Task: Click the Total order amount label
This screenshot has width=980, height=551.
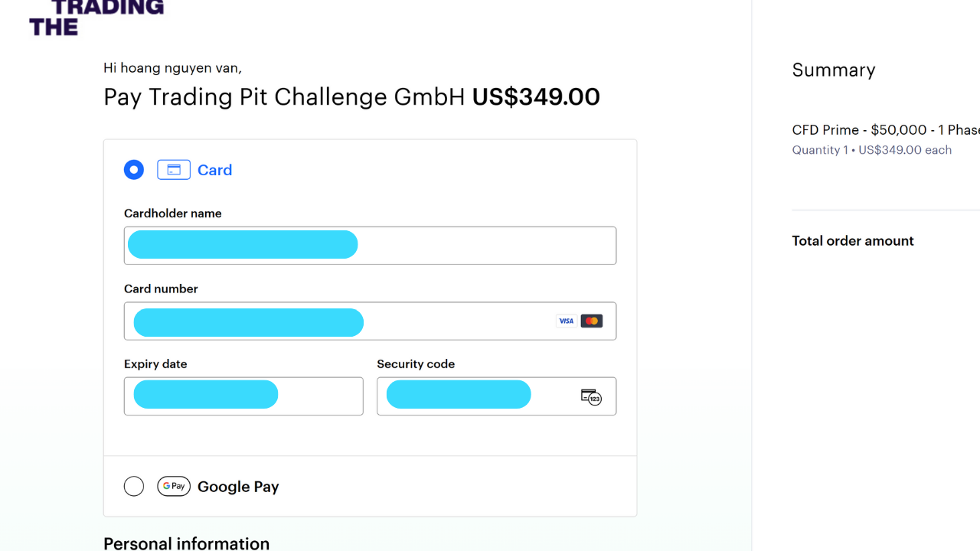Action: point(852,241)
